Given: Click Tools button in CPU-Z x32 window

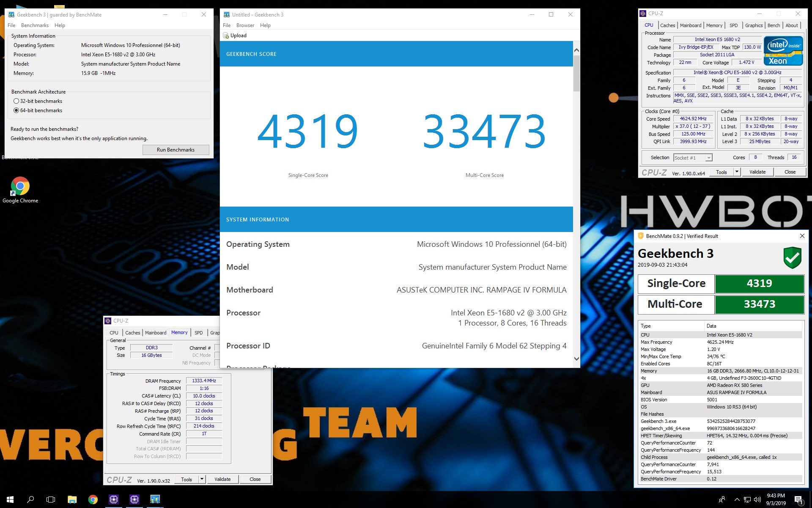Looking at the screenshot, I should pyautogui.click(x=187, y=479).
